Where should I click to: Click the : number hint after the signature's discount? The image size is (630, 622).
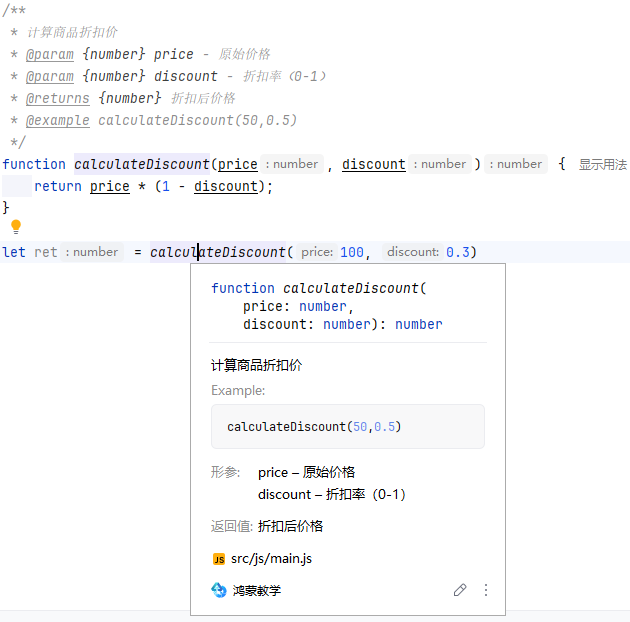[x=440, y=164]
